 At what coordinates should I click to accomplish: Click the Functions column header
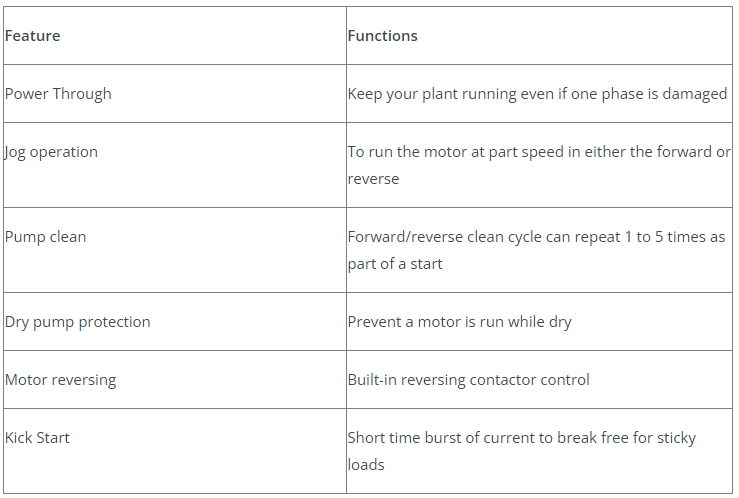tap(382, 36)
